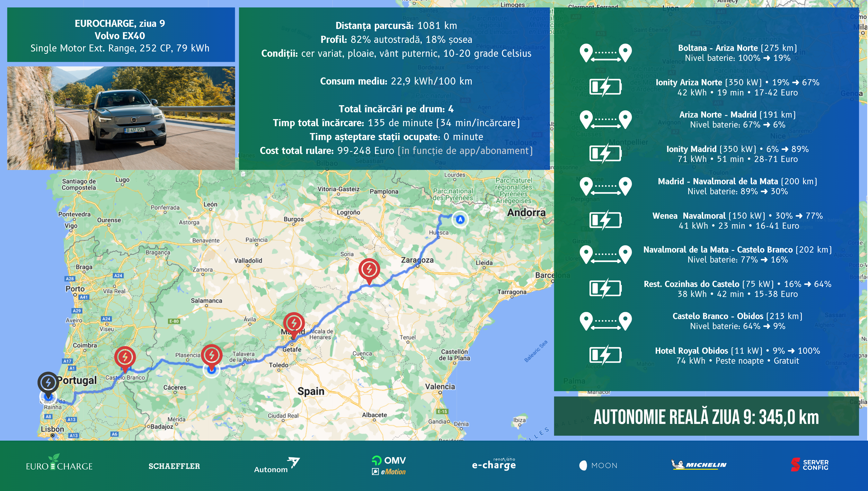Click the Schaeffler sponsor logo

point(174,466)
